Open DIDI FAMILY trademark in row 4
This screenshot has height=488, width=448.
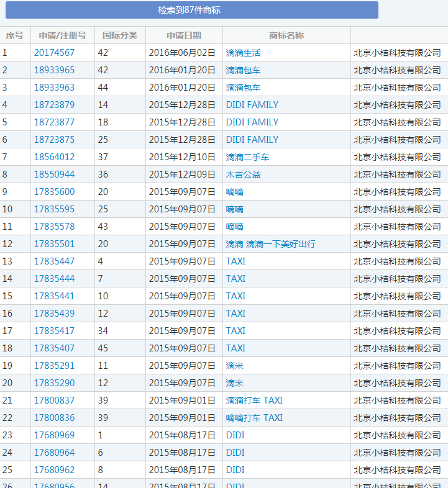[252, 105]
